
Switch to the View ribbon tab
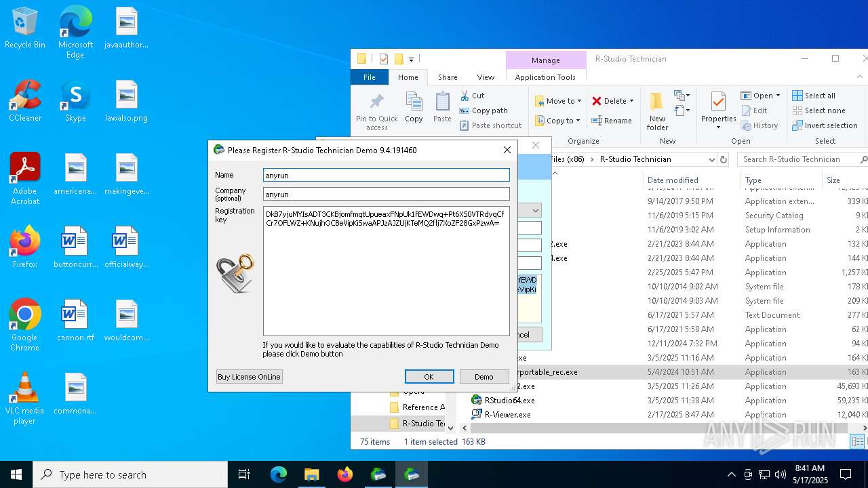pos(486,77)
